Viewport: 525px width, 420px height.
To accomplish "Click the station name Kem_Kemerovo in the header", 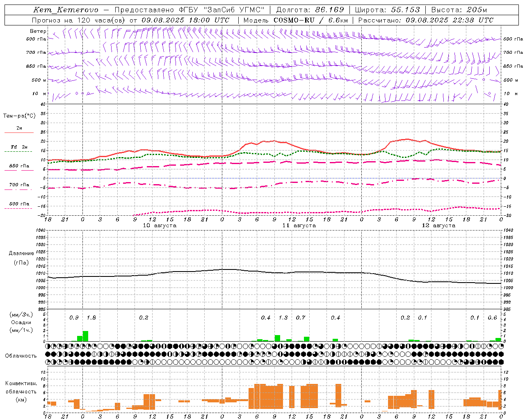I will coord(66,10).
